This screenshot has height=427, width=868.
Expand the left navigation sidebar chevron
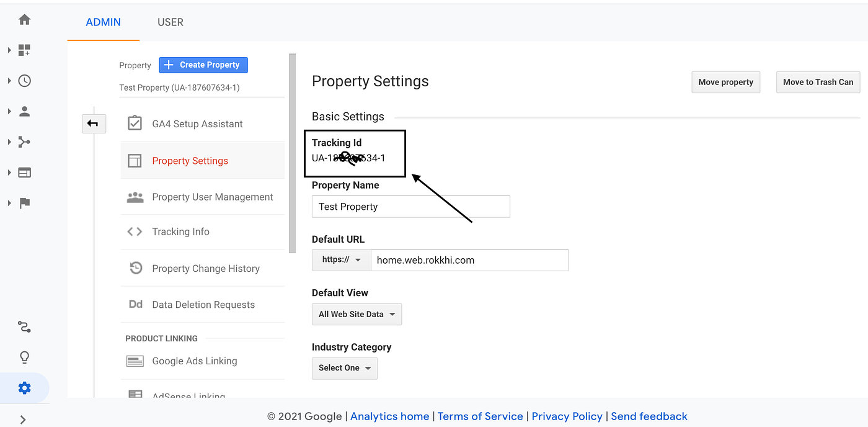23,420
